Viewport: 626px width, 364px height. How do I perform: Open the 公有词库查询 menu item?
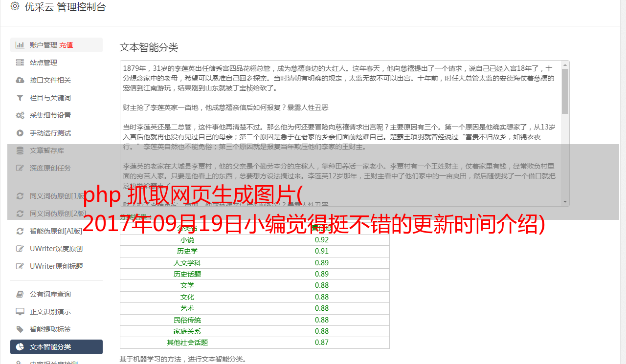click(56, 294)
